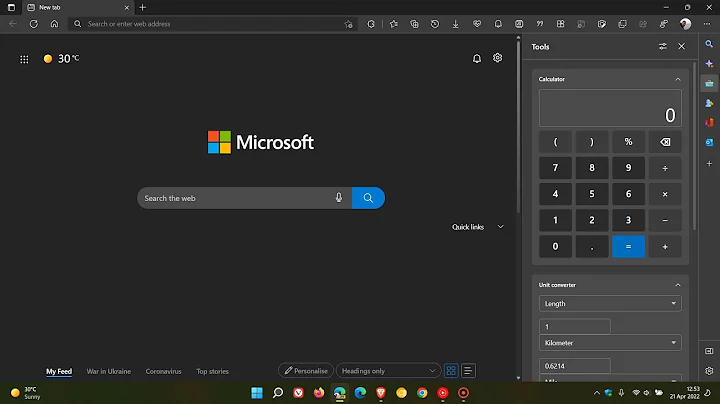This screenshot has height=404, width=720.
Task: Open sidebar Search icon
Action: [709, 44]
